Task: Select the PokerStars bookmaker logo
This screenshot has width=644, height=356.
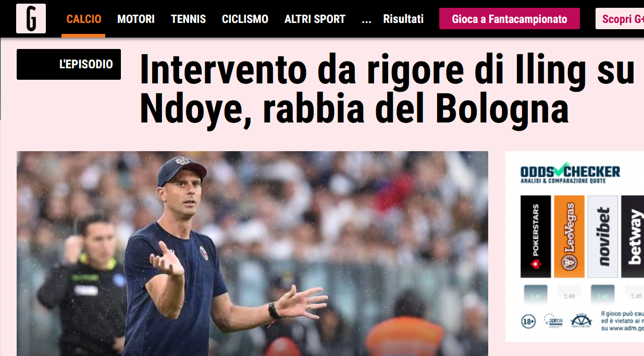Action: pyautogui.click(x=536, y=237)
